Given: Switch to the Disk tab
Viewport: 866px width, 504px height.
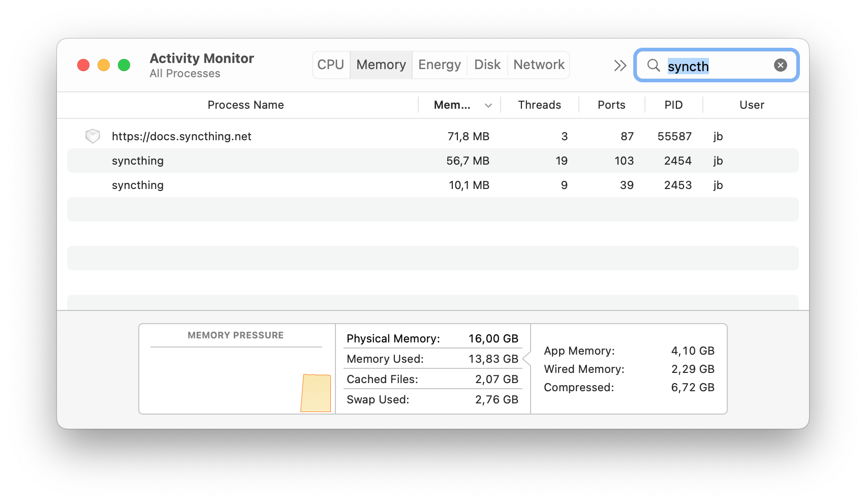Looking at the screenshot, I should click(x=487, y=65).
